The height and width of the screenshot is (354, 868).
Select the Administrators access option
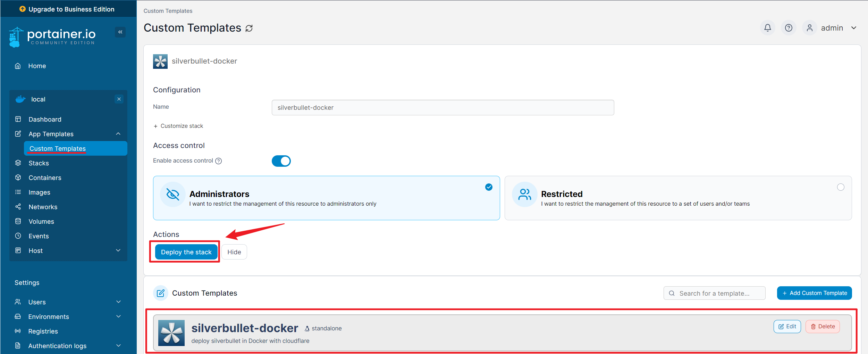click(x=326, y=198)
